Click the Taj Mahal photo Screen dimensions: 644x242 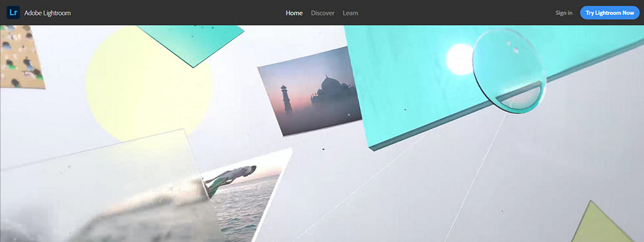point(310,91)
